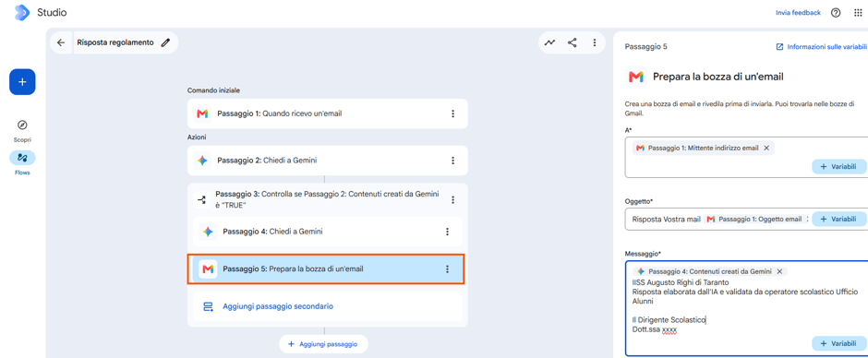The width and height of the screenshot is (868, 358).
Task: Open flow more options menu in toolbar
Action: (594, 42)
